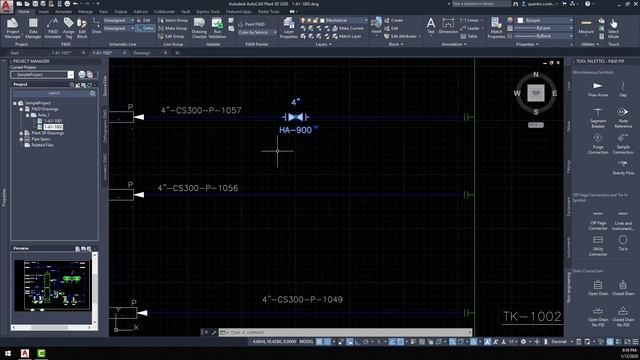Select the Purge Connection symbol
Screen dimensions: 640x360
[x=598, y=144]
